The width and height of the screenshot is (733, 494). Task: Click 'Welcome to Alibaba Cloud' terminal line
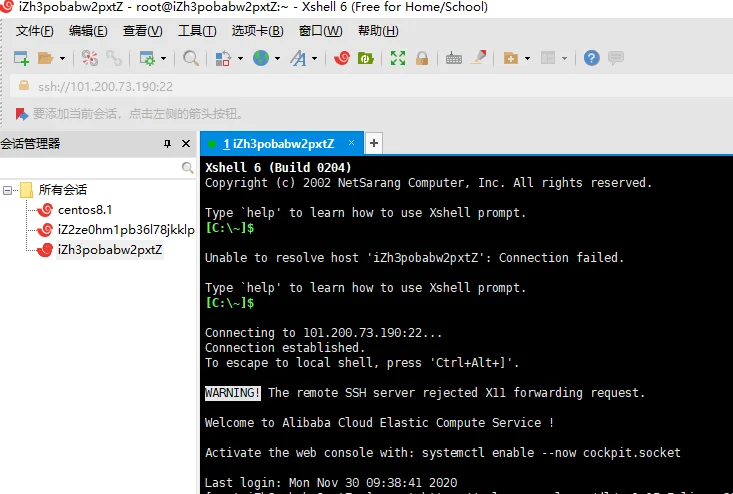379,423
